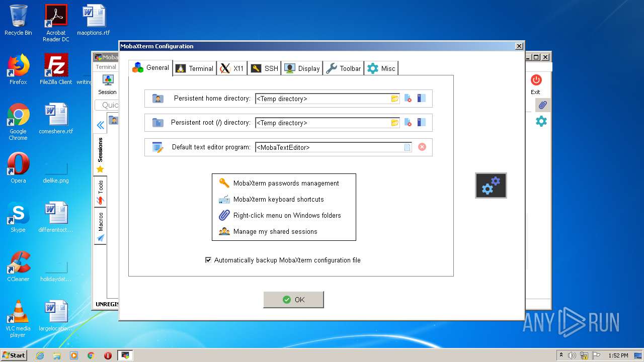Select the Macros side tab

pos(100,227)
